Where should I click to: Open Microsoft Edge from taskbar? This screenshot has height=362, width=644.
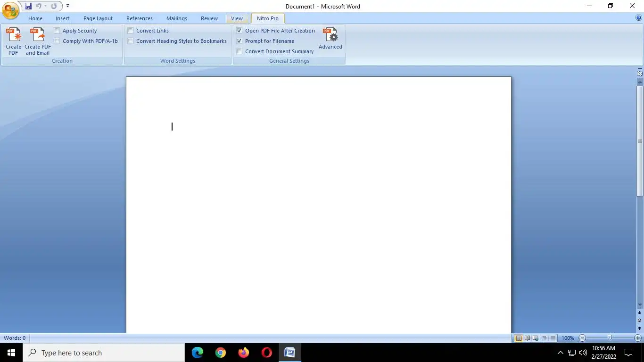point(198,353)
